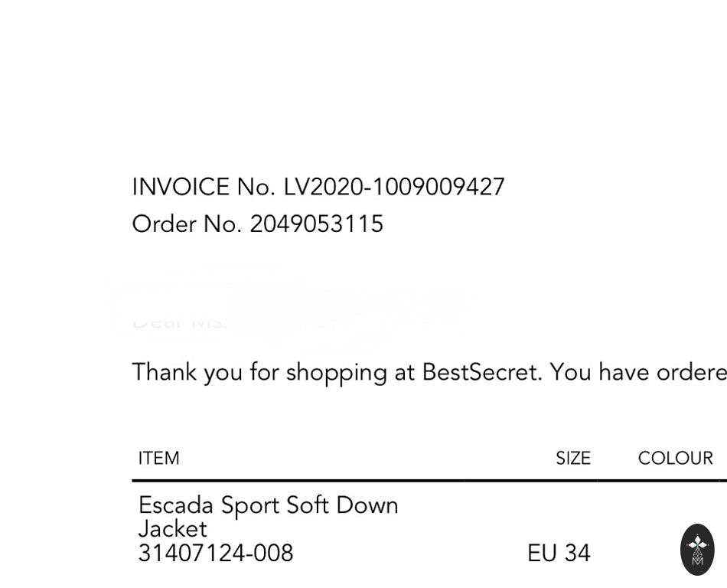
Task: Click the blurred Dear Ms. greeting line
Action: [x=180, y=321]
